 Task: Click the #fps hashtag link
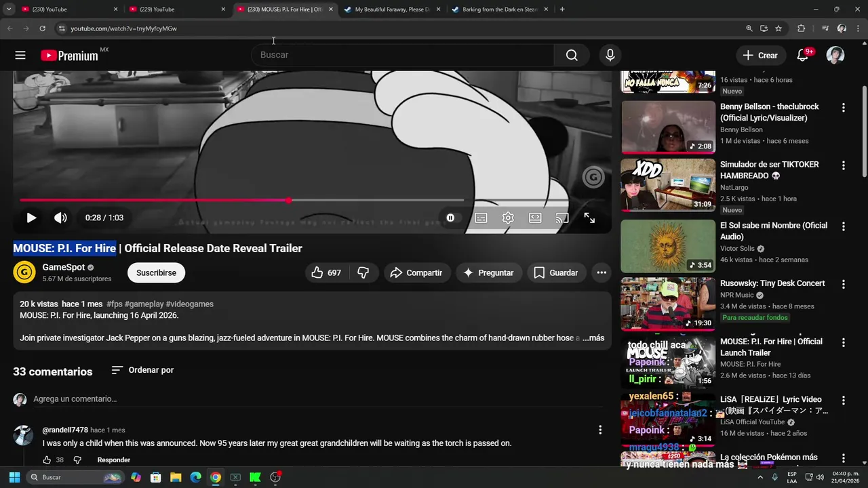114,304
